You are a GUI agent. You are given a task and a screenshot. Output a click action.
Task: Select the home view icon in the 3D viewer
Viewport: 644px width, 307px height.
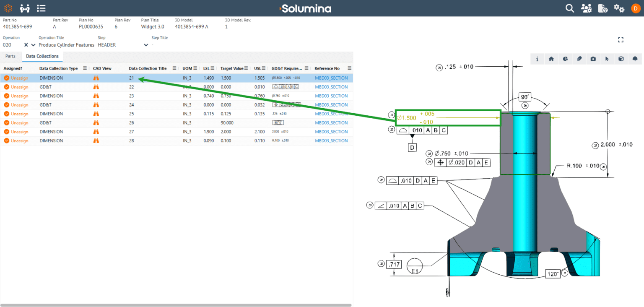click(x=551, y=59)
